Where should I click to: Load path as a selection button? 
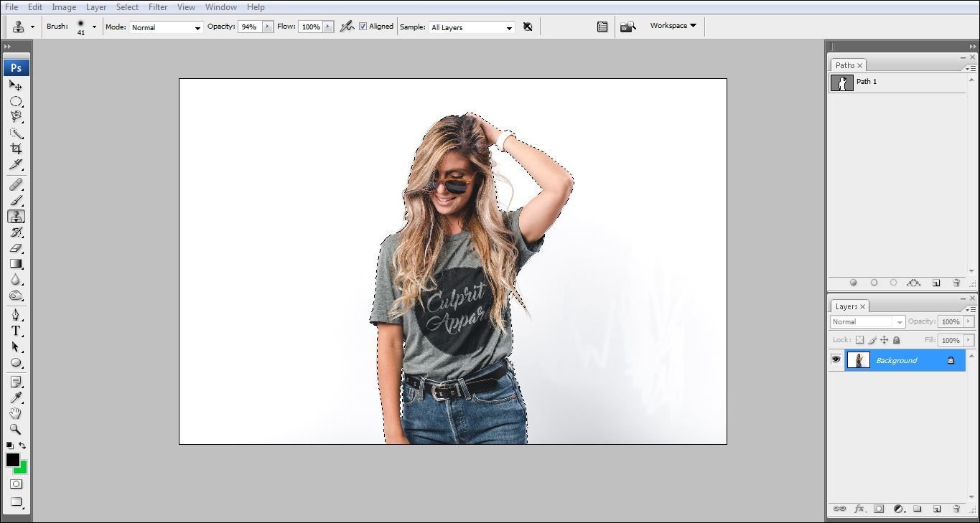tap(893, 283)
